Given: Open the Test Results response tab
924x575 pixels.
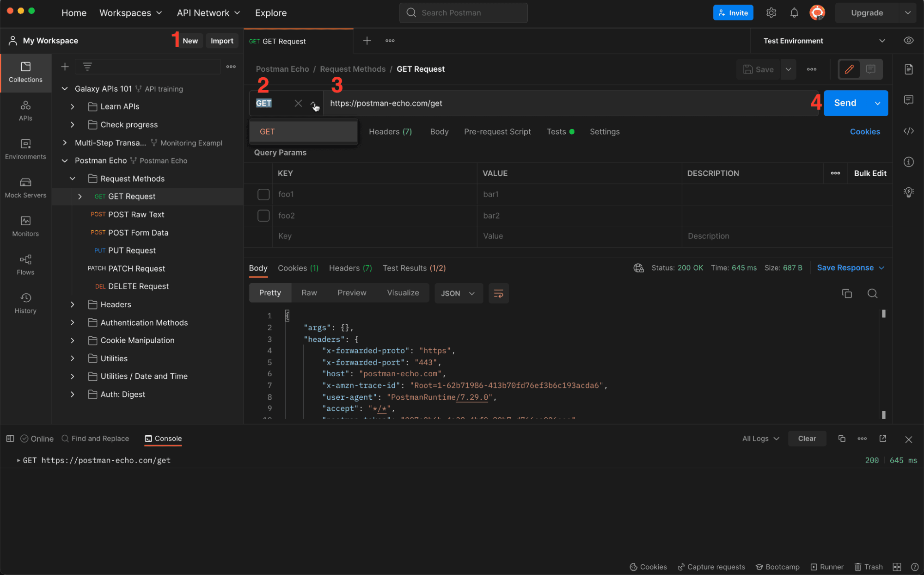Looking at the screenshot, I should (x=414, y=268).
